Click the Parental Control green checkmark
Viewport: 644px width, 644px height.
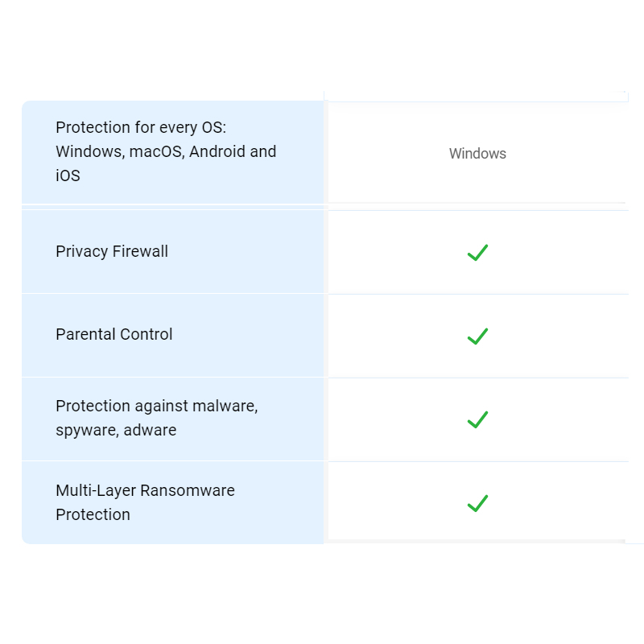[x=477, y=336]
